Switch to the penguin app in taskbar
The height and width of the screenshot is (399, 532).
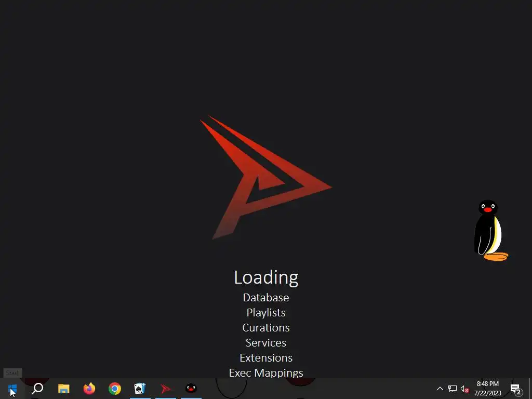(191, 389)
